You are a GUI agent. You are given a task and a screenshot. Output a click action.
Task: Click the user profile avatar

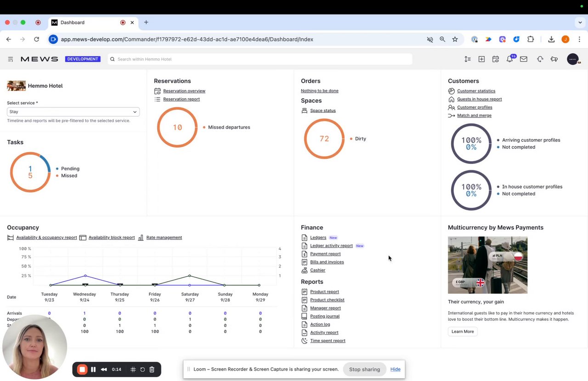573,59
